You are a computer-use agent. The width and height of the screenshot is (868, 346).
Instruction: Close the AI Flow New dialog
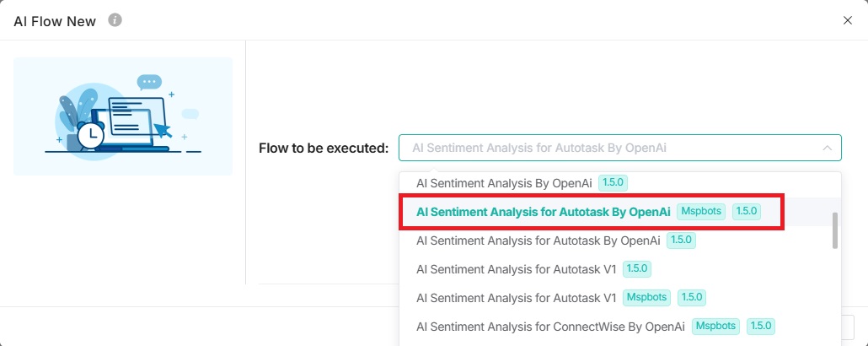click(x=848, y=20)
